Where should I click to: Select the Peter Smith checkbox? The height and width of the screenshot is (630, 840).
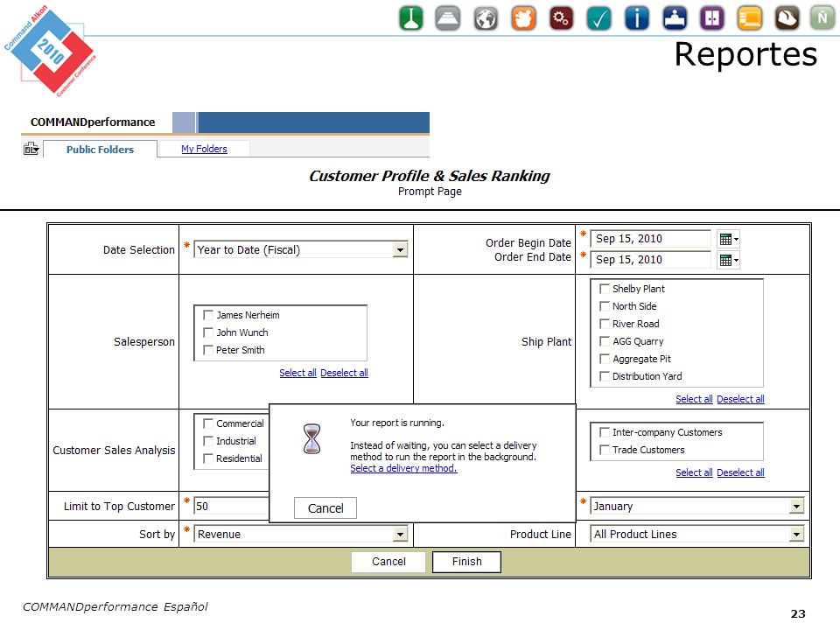coord(208,350)
